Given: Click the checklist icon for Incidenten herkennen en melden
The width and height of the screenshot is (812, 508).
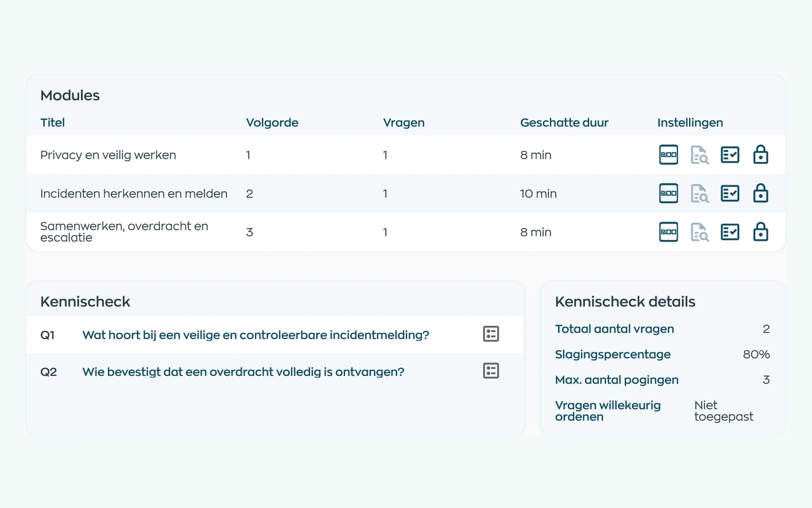Looking at the screenshot, I should point(730,194).
